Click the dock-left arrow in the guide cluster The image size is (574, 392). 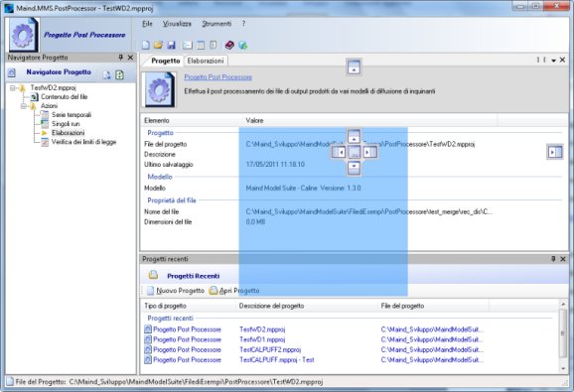click(339, 152)
